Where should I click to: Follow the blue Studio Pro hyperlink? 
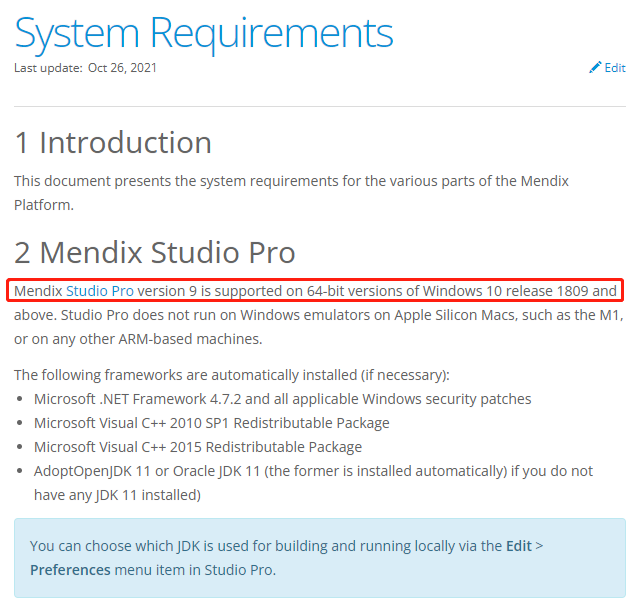(100, 291)
